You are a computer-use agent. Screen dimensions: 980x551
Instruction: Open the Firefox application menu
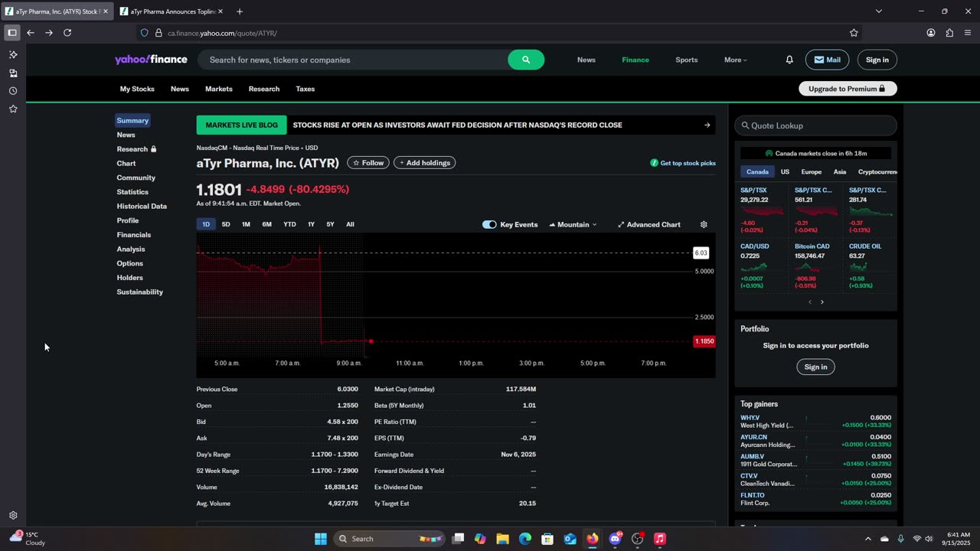point(968,33)
